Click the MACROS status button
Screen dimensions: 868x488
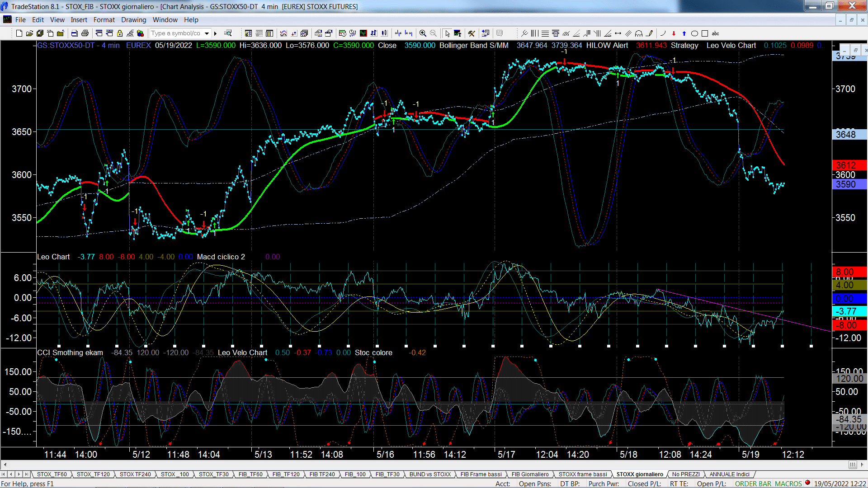tap(788, 483)
